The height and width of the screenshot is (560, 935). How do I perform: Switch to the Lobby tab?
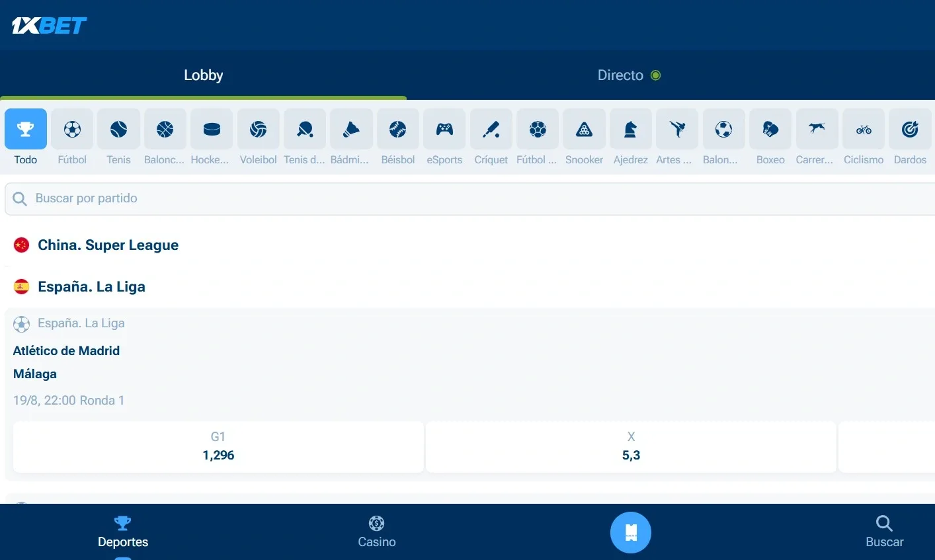click(203, 75)
